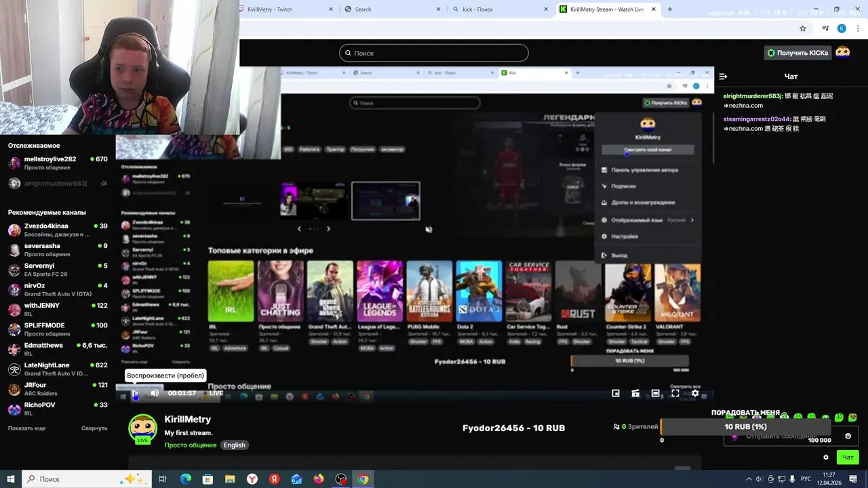
Task: Toggle picture-in-picture icon in player controls
Action: pyautogui.click(x=616, y=393)
